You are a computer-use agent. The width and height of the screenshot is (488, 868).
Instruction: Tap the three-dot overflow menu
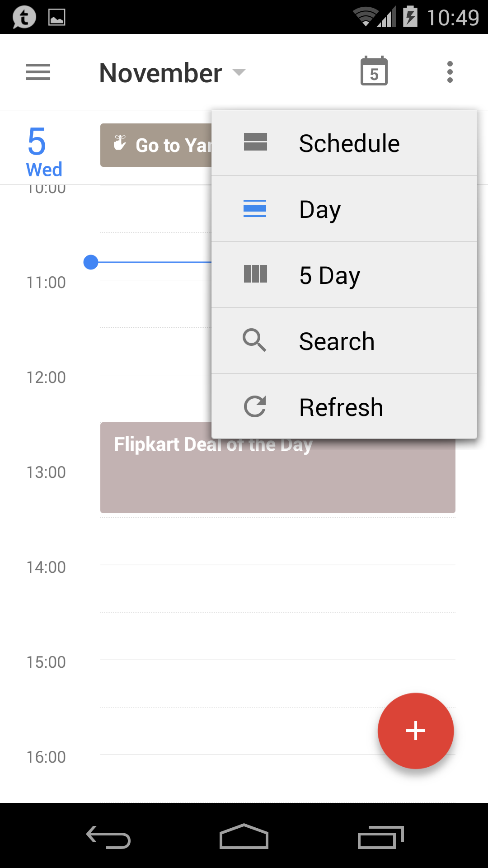coord(450,72)
